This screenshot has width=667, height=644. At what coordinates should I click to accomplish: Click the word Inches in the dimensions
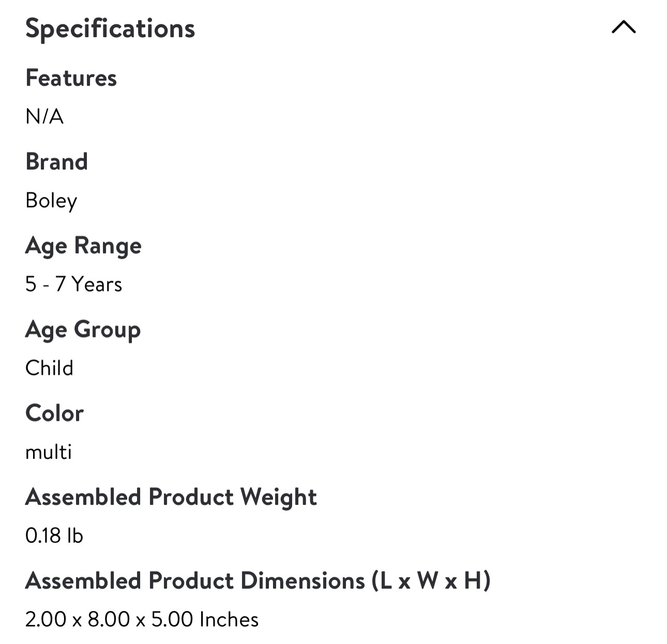point(229,619)
